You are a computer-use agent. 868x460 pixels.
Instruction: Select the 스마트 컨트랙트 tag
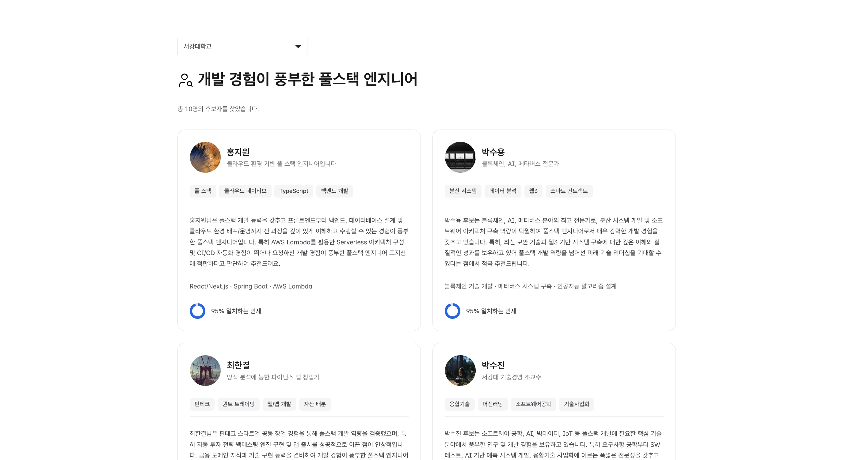point(569,191)
